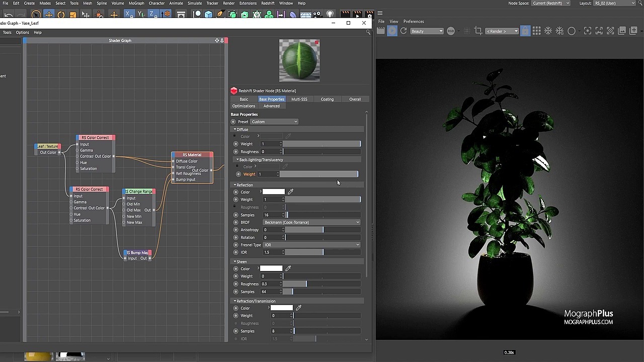The width and height of the screenshot is (644, 362).
Task: Click the snapshot image icon in render view
Action: (622, 31)
